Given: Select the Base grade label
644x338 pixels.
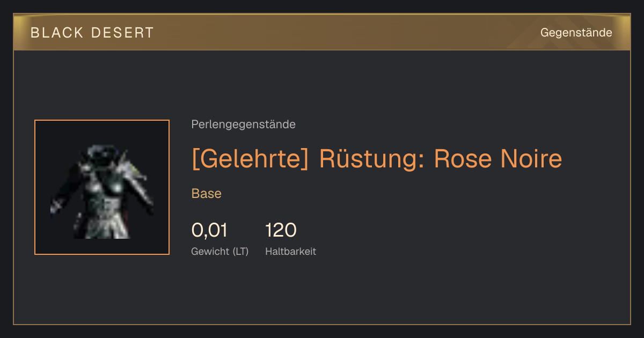Looking at the screenshot, I should click(x=207, y=194).
